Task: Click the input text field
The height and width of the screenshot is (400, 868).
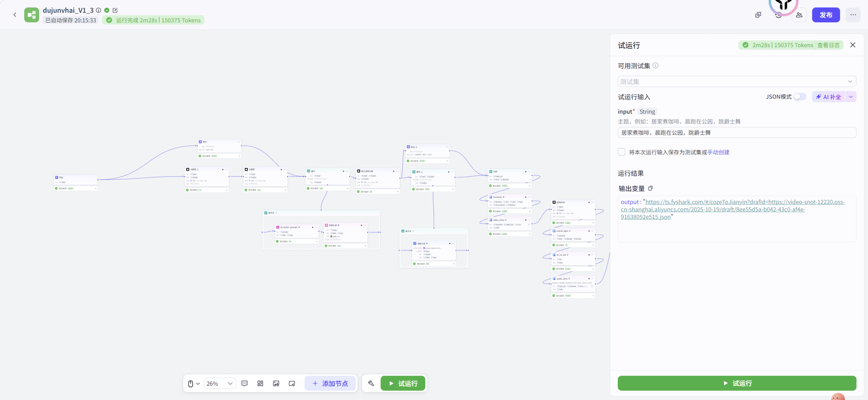Action: pos(736,133)
